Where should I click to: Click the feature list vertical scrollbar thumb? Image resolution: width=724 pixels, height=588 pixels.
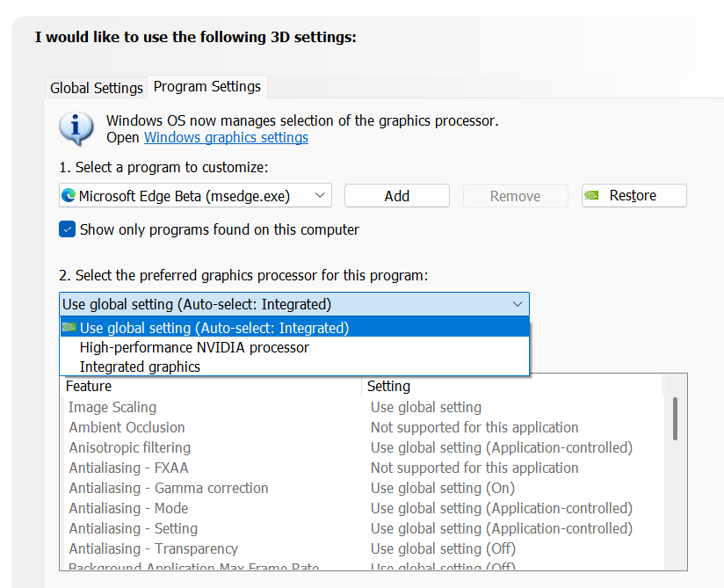675,418
